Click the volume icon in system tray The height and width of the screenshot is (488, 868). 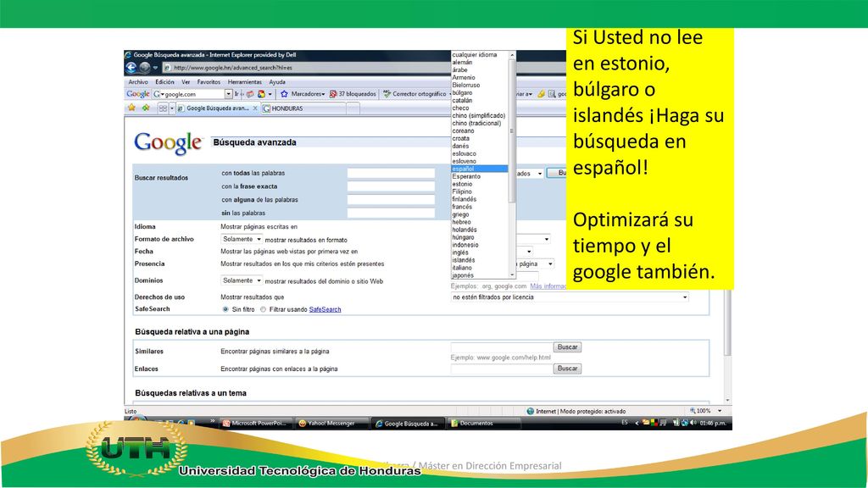pyautogui.click(x=693, y=423)
